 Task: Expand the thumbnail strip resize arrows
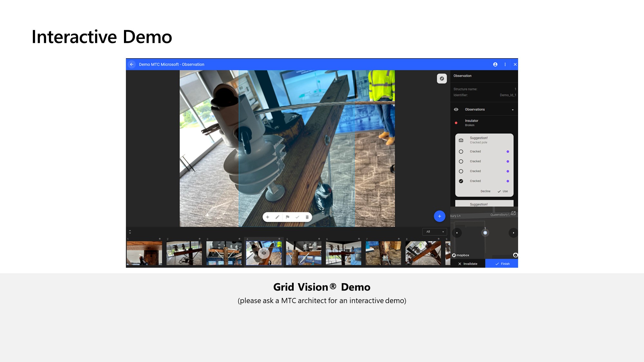pos(130,232)
